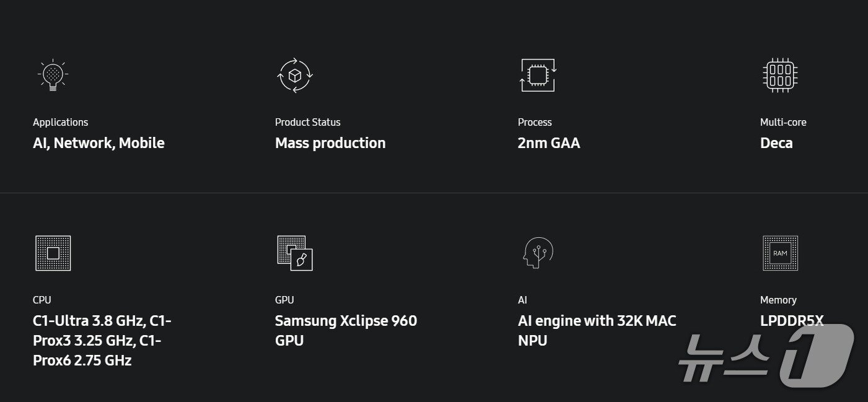
Task: Click the "Memory" heading label
Action: click(x=778, y=300)
